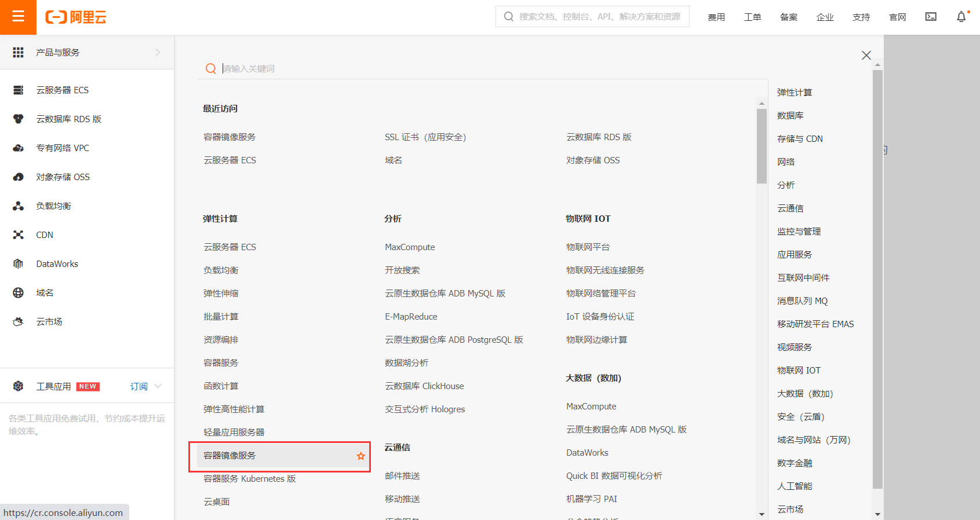This screenshot has width=980, height=520.
Task: Jump to 互联网中间件 category
Action: pos(803,278)
